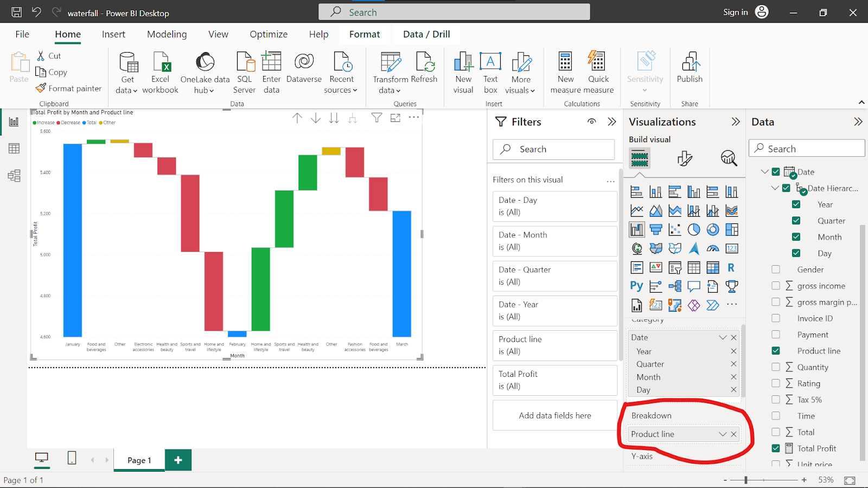Click the zoom slider handle
The image size is (868, 488).
tap(746, 480)
